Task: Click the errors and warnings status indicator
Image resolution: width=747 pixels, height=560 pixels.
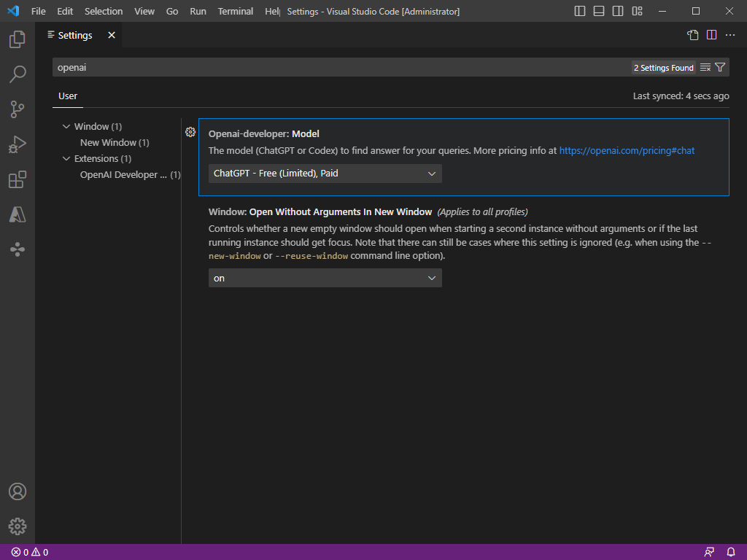Action: coord(30,553)
